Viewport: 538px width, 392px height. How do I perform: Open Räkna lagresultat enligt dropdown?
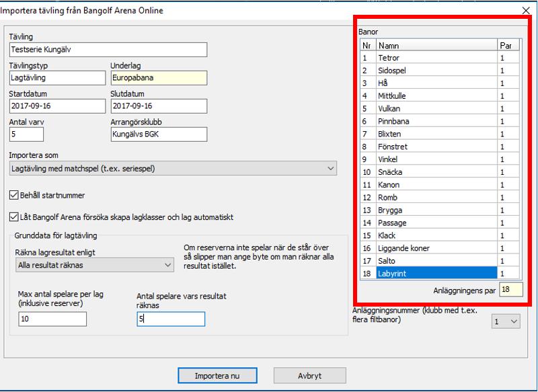point(95,265)
